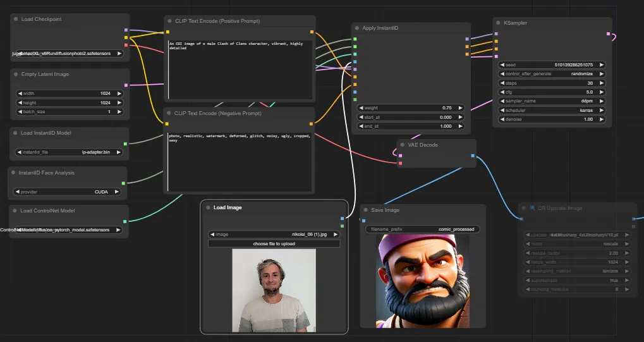Click the uploaded photo preview in Load Image
The width and height of the screenshot is (644, 342).
pos(274,290)
